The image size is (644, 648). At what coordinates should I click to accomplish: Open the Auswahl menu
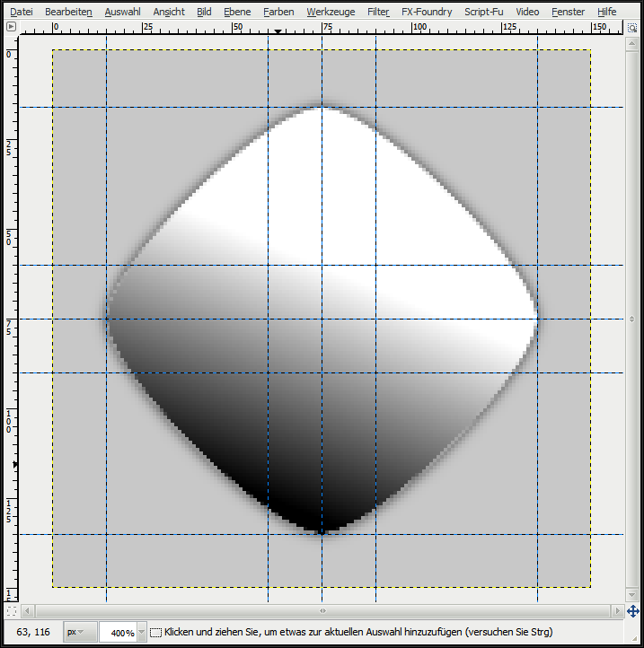coord(122,12)
